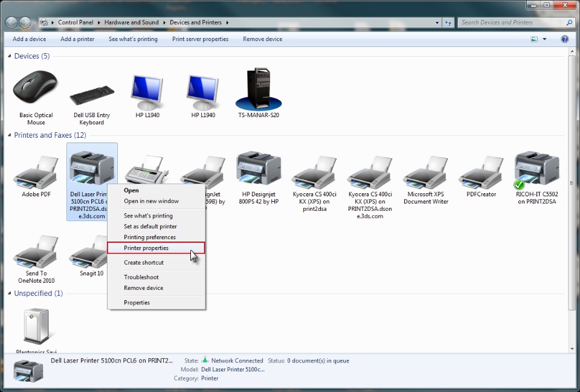This screenshot has height=392, width=580.
Task: Select the Adobe PDF printer
Action: click(x=36, y=177)
